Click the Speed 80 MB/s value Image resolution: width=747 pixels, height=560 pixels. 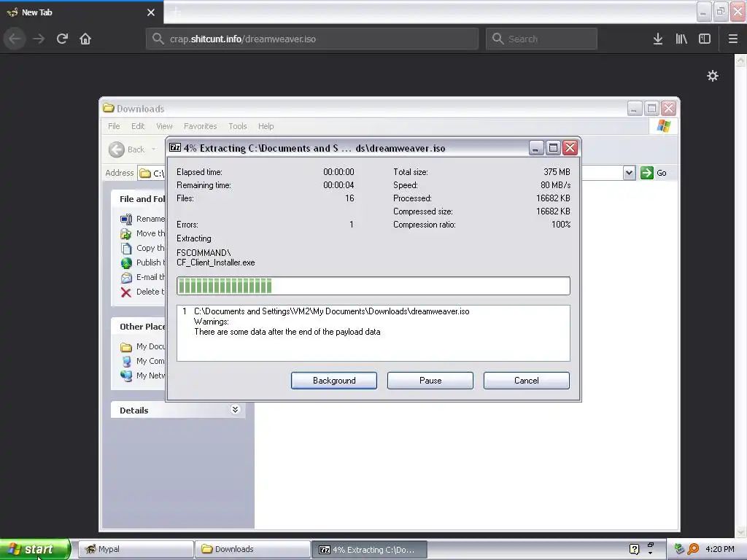555,184
